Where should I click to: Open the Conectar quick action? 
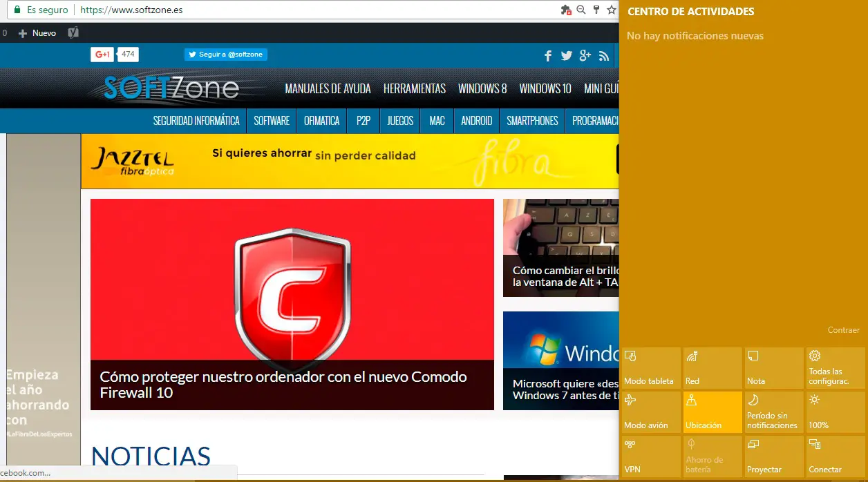coord(836,456)
